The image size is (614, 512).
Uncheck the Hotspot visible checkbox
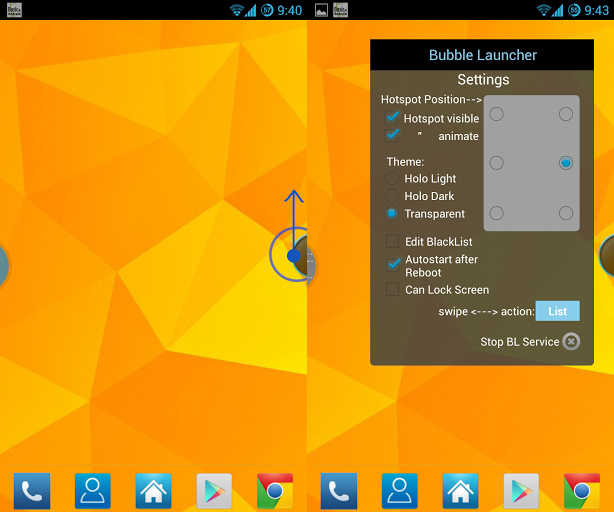point(393,118)
